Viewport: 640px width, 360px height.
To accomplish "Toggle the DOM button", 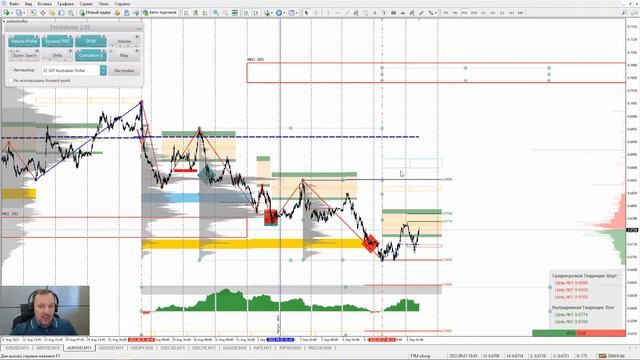I will click(x=91, y=41).
